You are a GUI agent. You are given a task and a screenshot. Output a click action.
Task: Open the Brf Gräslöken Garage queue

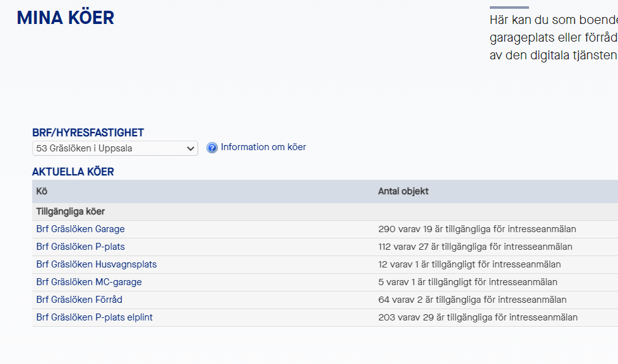tap(80, 229)
